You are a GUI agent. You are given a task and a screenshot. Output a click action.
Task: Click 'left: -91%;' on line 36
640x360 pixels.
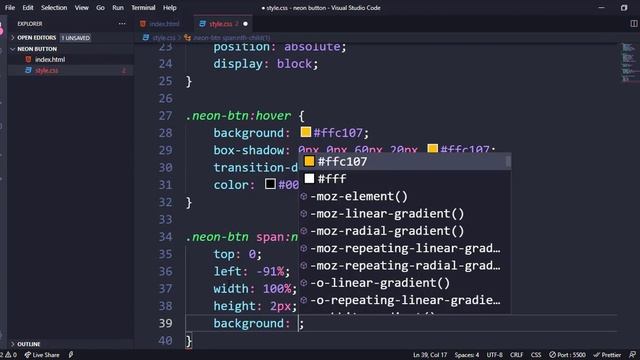click(x=251, y=271)
